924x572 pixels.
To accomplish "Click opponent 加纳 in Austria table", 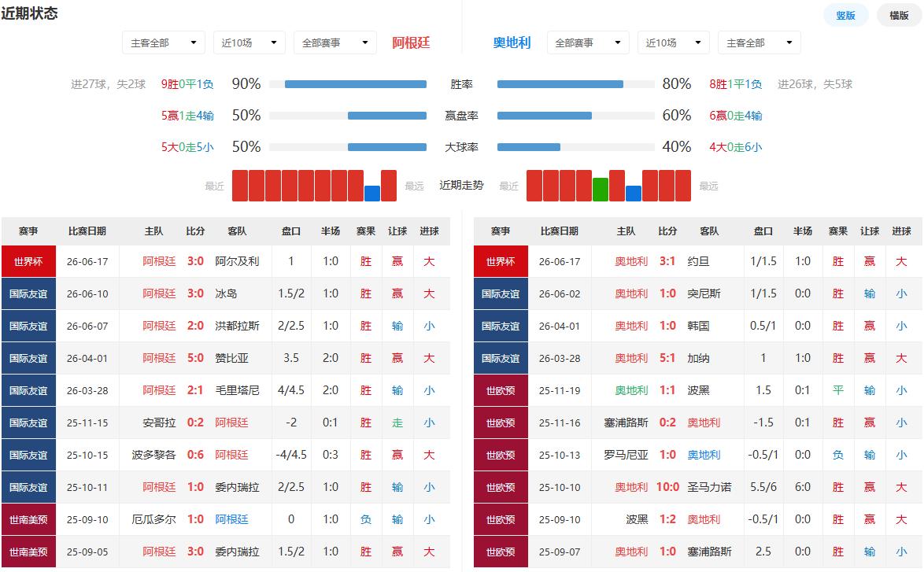I will (697, 358).
